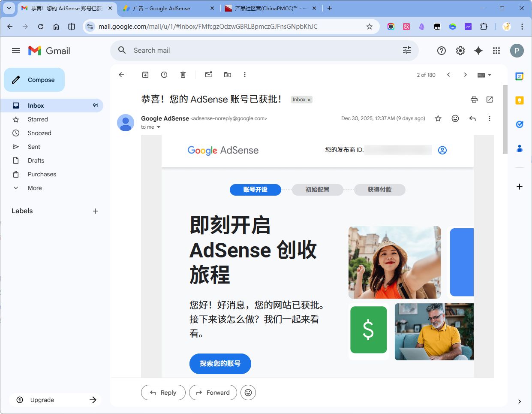
Task: Expand More in the left sidebar
Action: pos(35,188)
